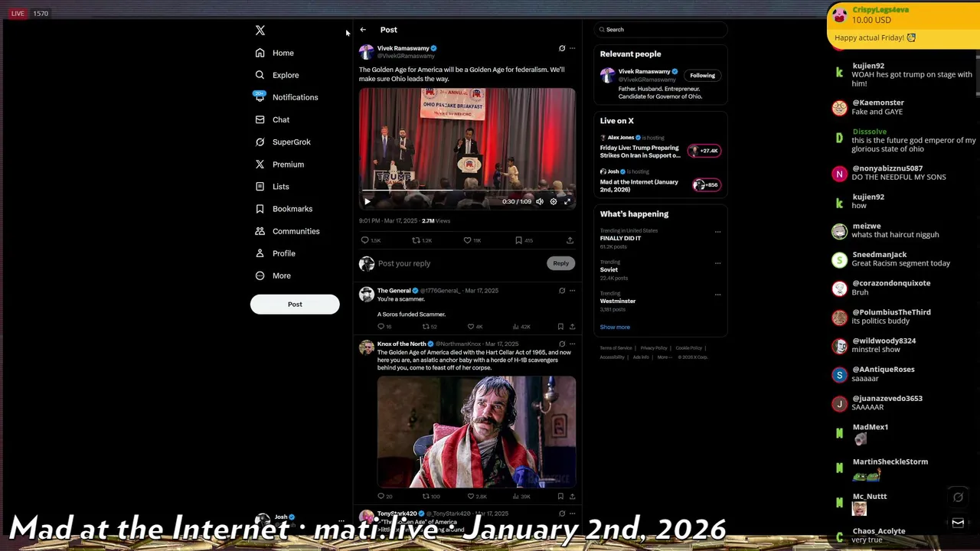Click the +27.4K listeners badge
Image resolution: width=980 pixels, height=551 pixels.
coord(704,151)
